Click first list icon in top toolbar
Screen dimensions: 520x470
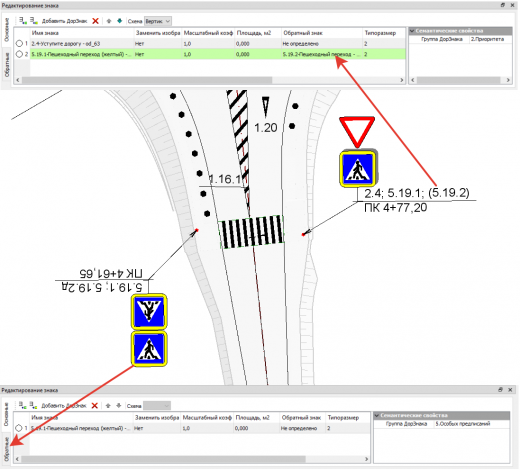click(23, 21)
